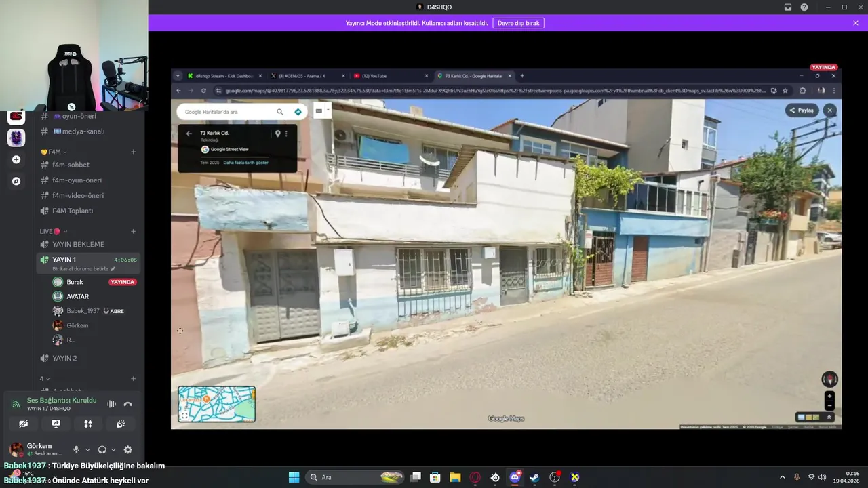Open more options in Street View panel
The image size is (868, 488).
[286, 134]
